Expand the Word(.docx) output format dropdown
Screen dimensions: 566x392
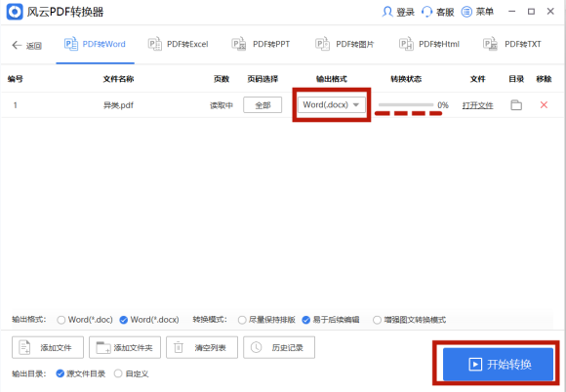332,104
